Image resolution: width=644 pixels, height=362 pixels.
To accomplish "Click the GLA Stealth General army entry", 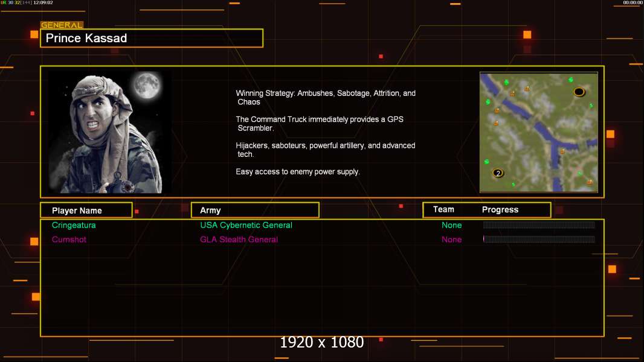I will pos(239,240).
